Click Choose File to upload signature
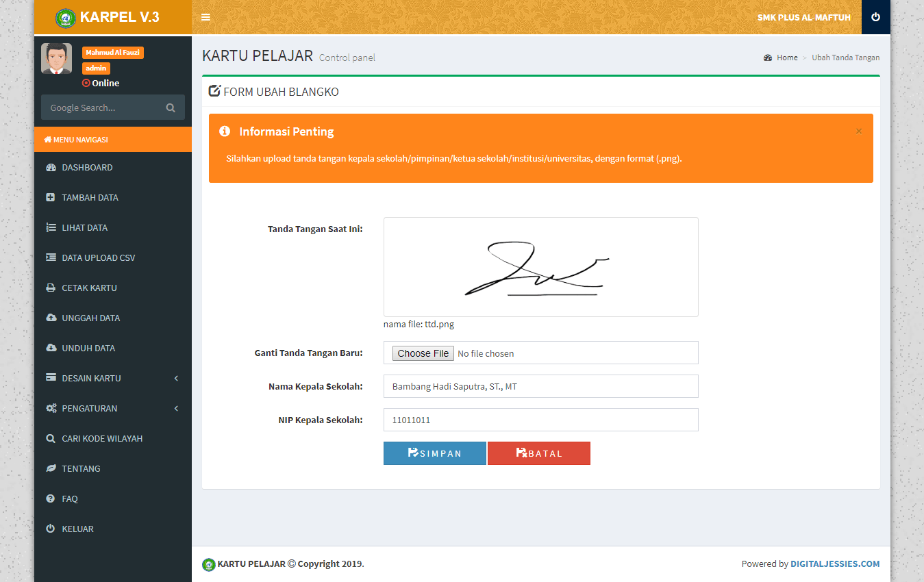Image resolution: width=924 pixels, height=582 pixels. (x=423, y=353)
